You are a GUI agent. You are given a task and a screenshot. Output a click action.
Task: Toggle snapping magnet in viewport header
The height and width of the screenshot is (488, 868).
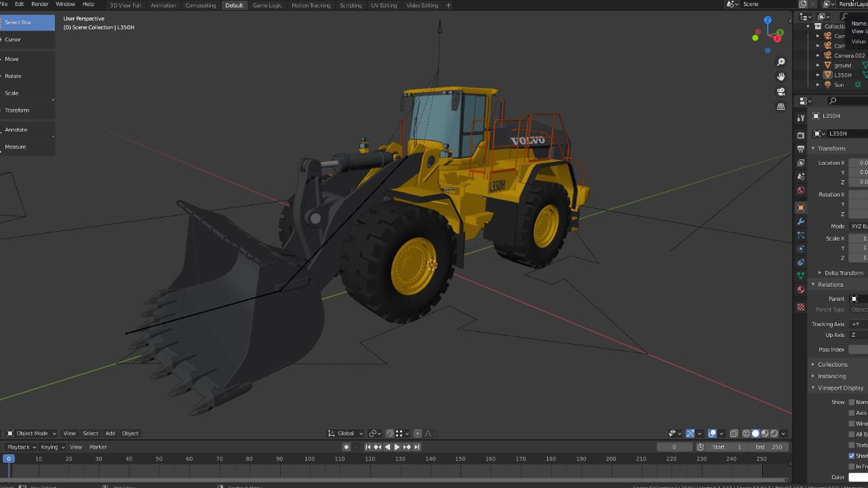coord(389,433)
